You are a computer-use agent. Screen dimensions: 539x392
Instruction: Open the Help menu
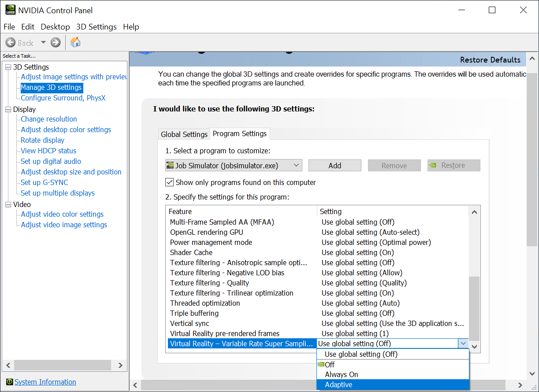pos(131,27)
